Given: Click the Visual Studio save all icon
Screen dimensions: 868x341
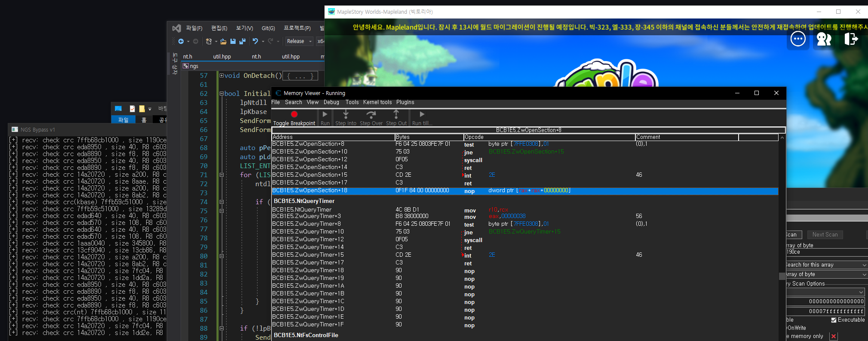Looking at the screenshot, I should coord(242,41).
